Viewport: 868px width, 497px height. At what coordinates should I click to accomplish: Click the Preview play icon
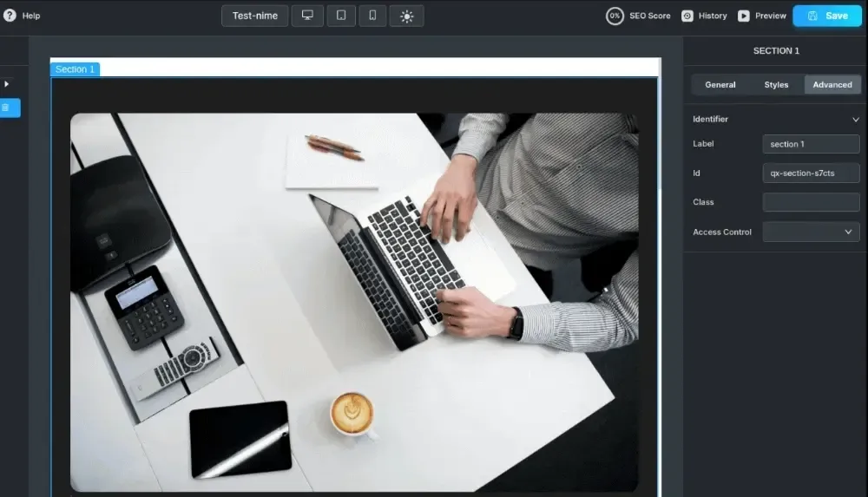coord(744,16)
